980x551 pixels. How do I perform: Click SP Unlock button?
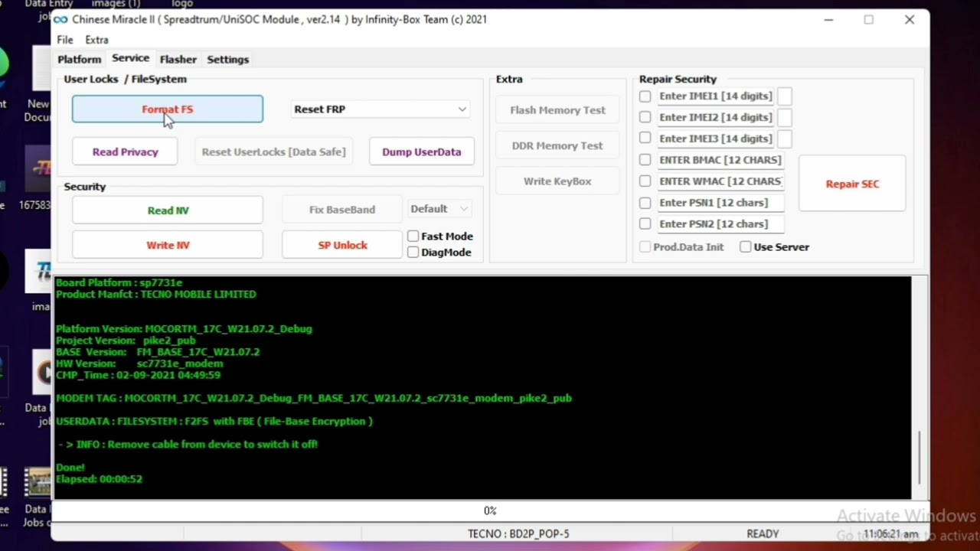pos(342,245)
